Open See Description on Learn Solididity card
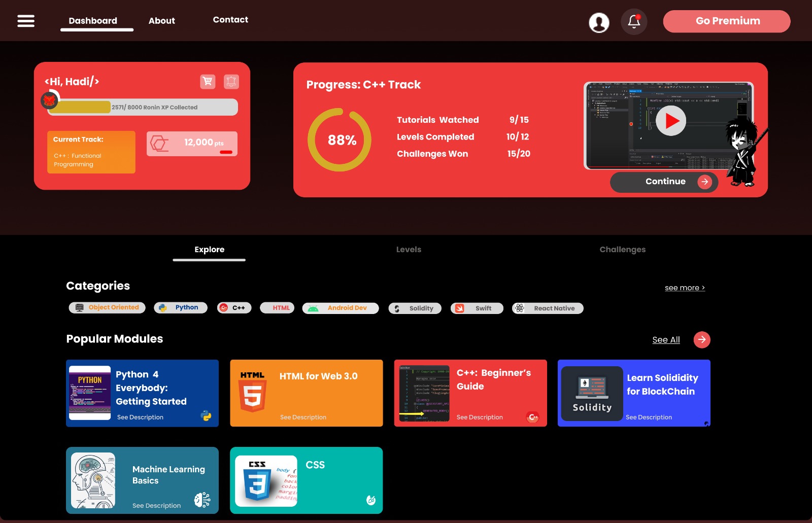Image resolution: width=812 pixels, height=523 pixels. [649, 417]
